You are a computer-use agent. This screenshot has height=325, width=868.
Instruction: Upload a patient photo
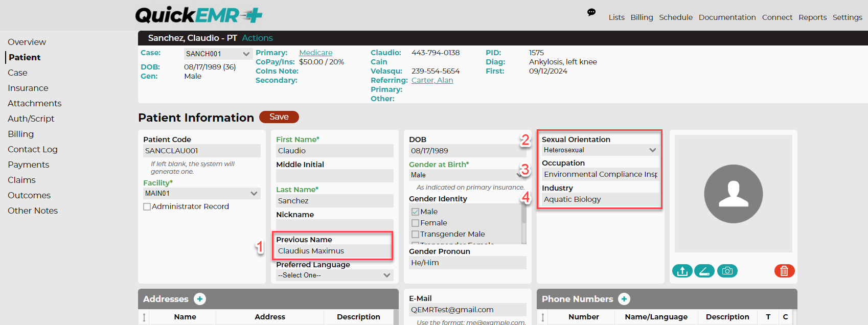point(682,271)
